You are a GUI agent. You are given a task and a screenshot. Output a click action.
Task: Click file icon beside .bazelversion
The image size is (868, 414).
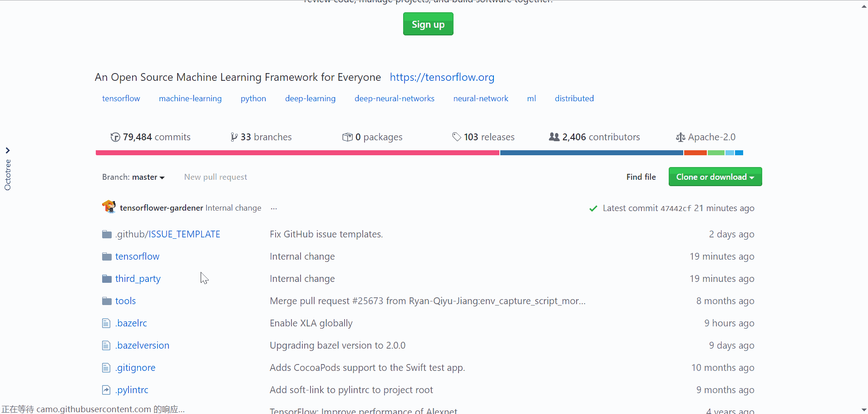pos(106,345)
